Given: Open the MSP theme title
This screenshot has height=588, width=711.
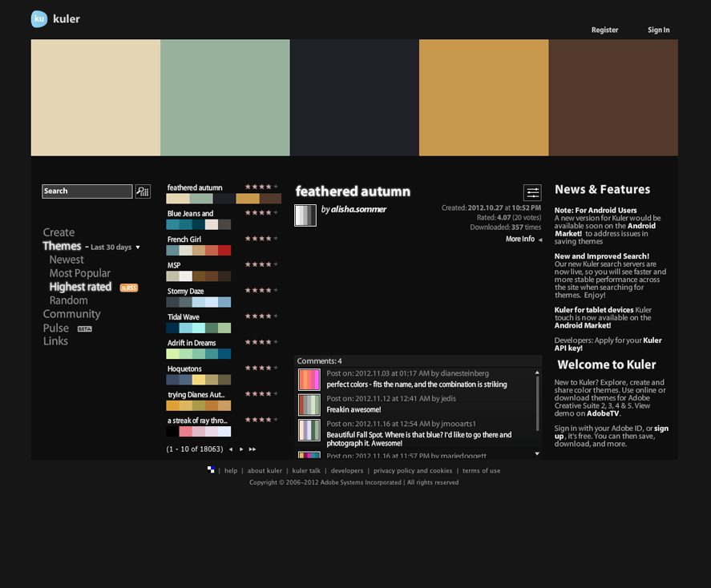Looking at the screenshot, I should [174, 265].
